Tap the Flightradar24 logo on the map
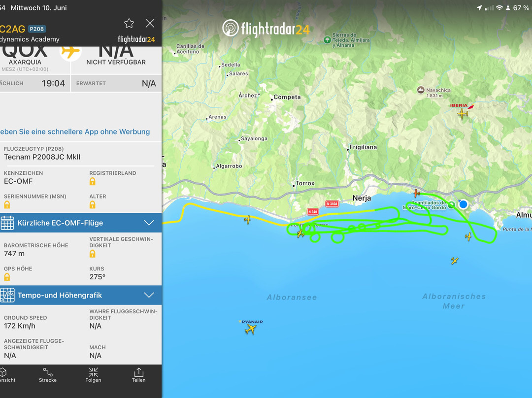 point(266,28)
